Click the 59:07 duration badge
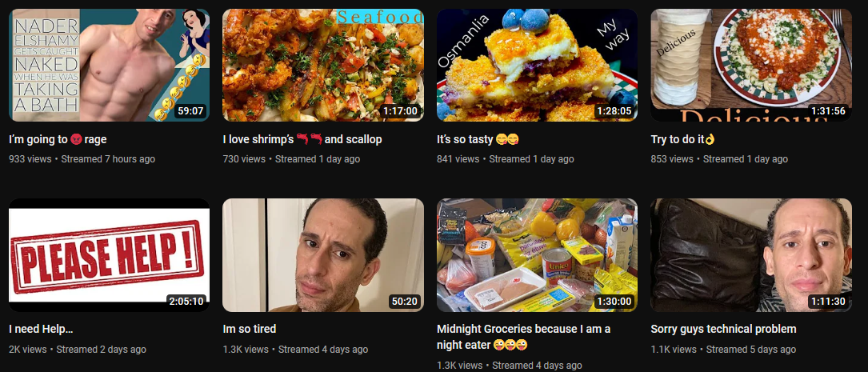868x372 pixels. tap(190, 111)
